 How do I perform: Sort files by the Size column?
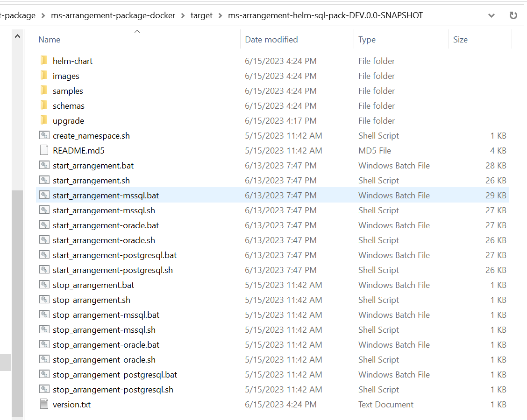460,40
